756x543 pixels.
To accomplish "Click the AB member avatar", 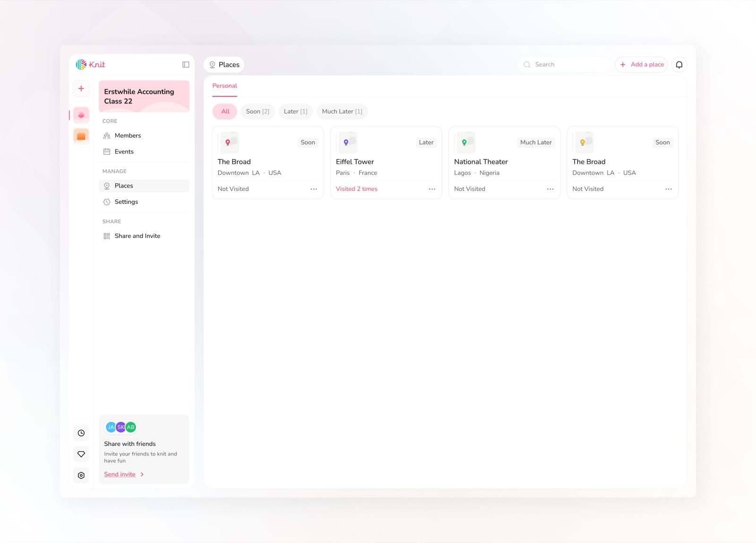I will 131,427.
